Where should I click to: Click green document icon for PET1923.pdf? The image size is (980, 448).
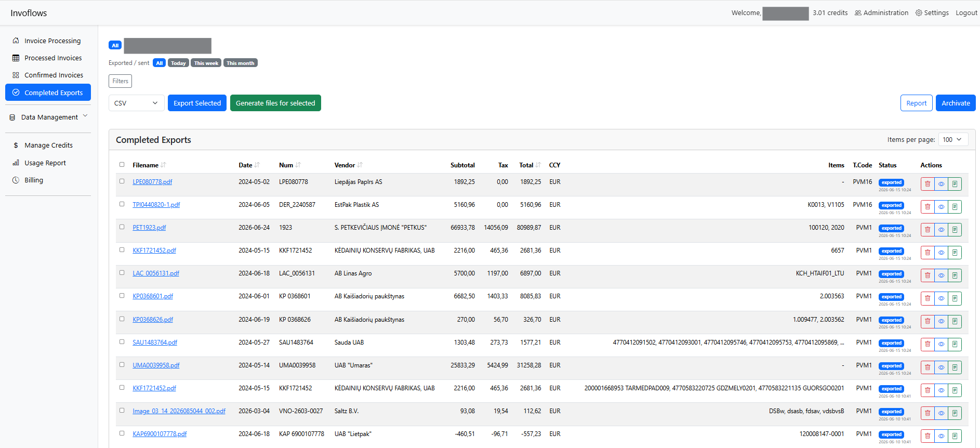(x=955, y=230)
